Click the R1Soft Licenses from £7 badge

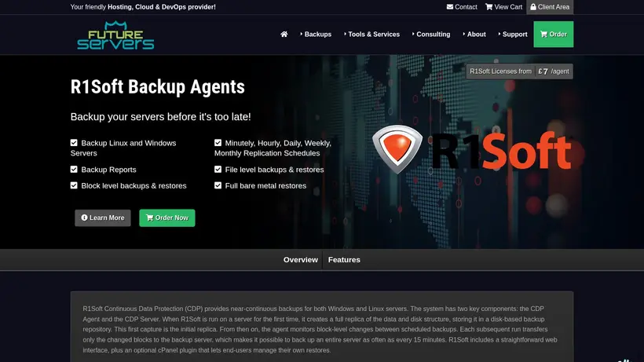pyautogui.click(x=520, y=71)
